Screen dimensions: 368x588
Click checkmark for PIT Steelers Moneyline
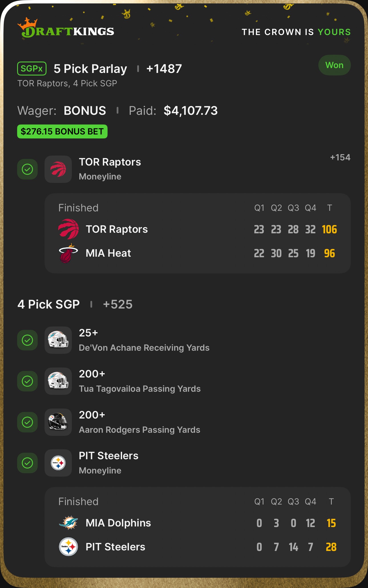click(27, 463)
